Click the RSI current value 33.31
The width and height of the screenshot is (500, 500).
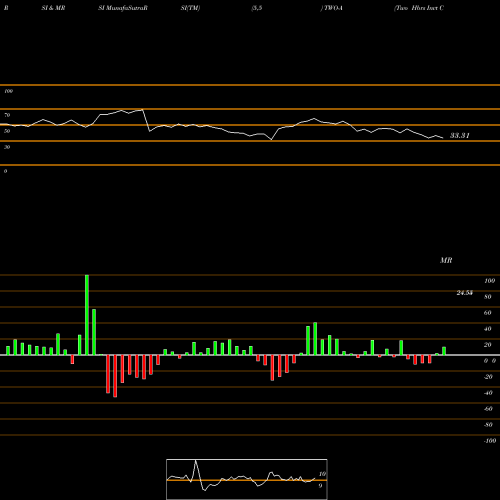460,135
